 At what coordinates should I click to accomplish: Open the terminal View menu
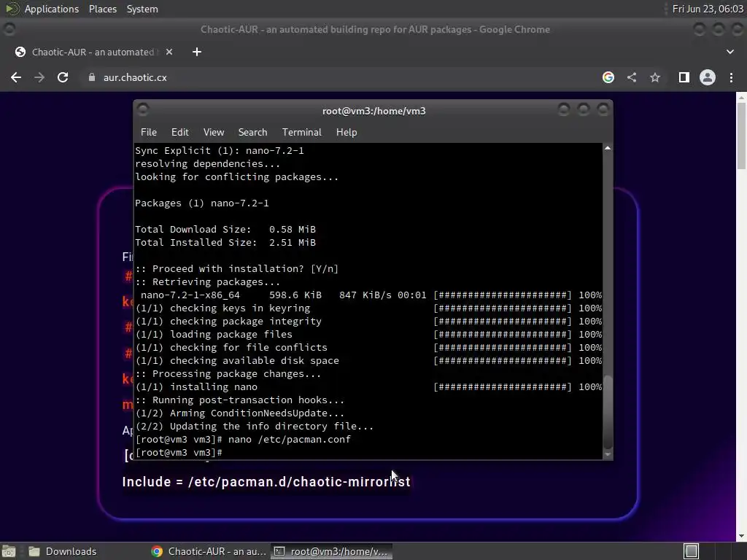point(214,133)
